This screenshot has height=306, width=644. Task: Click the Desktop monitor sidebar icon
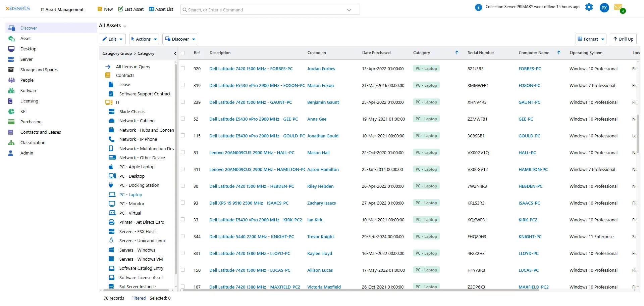(11, 49)
